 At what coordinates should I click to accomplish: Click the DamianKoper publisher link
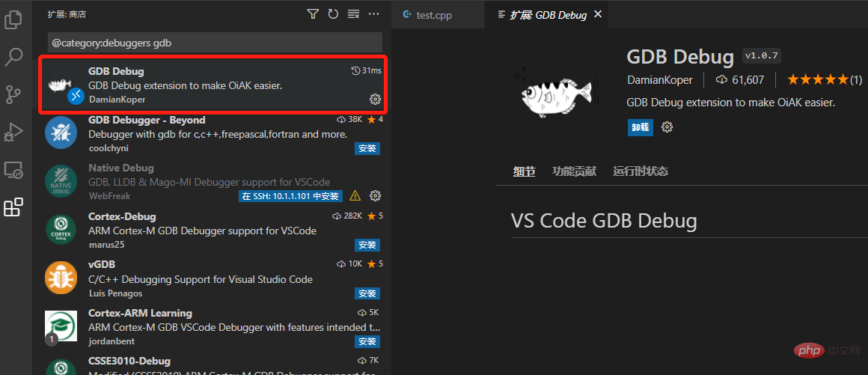click(x=659, y=80)
